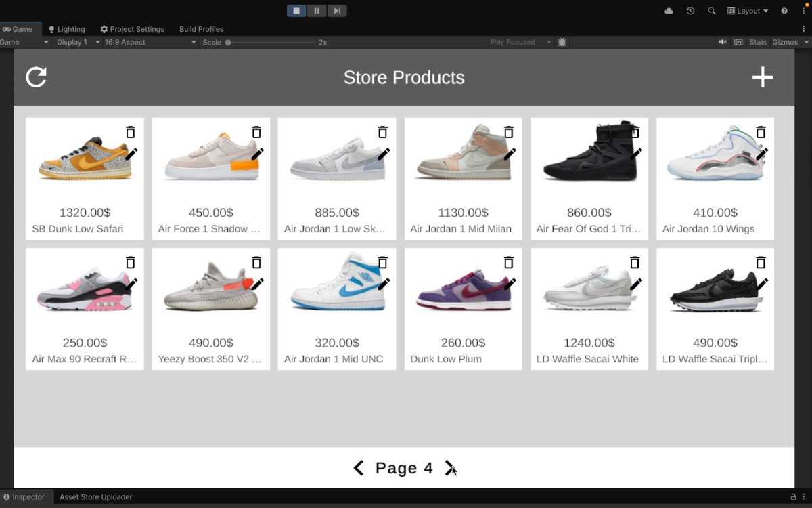Edit the Air Max 90 Recraft product
The height and width of the screenshot is (508, 812).
131,284
